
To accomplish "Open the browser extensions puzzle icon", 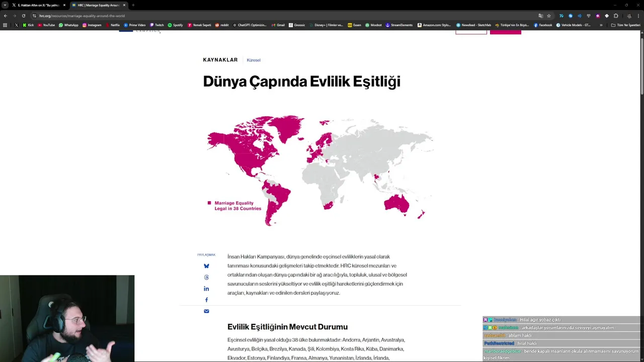I will point(616,16).
